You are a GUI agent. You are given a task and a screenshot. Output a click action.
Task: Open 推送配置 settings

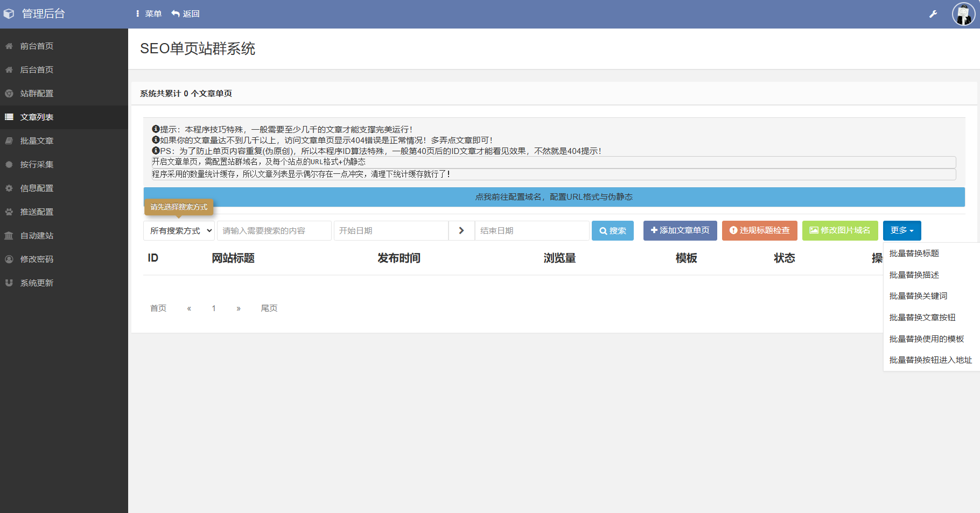pos(37,212)
